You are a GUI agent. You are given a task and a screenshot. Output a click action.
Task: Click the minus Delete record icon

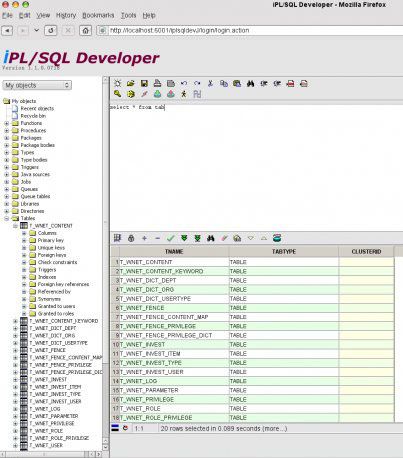158,238
